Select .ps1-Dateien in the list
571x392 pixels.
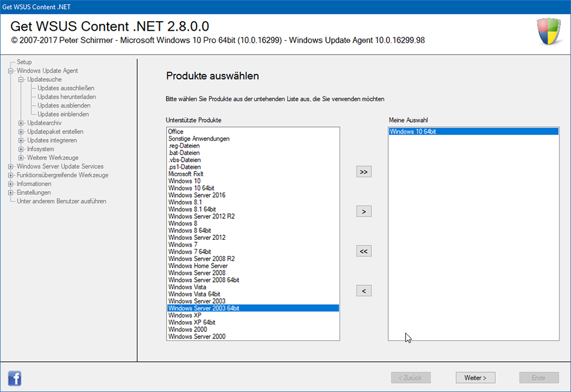253,167
